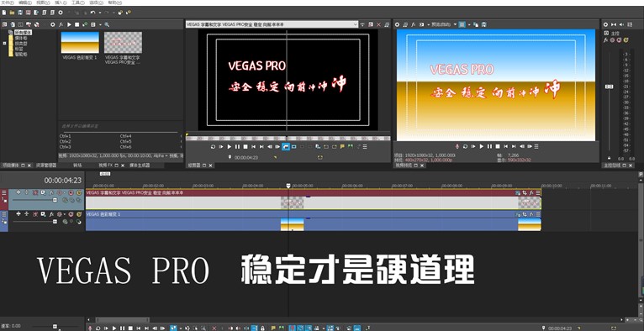This screenshot has width=644, height=331.
Task: Open the undo history dropdown arrow
Action: [x=100, y=13]
